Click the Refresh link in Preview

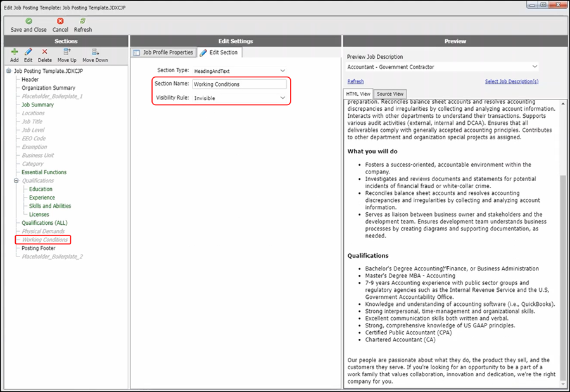point(355,82)
